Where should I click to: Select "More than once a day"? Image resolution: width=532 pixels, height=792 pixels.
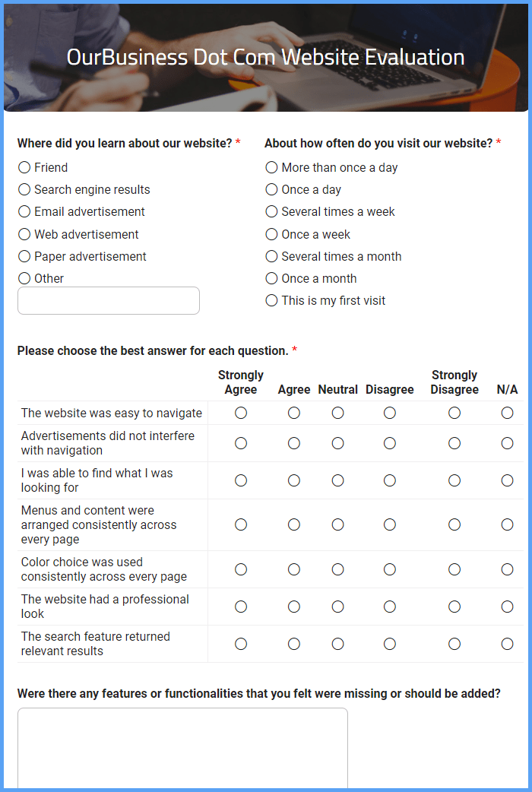(x=271, y=168)
